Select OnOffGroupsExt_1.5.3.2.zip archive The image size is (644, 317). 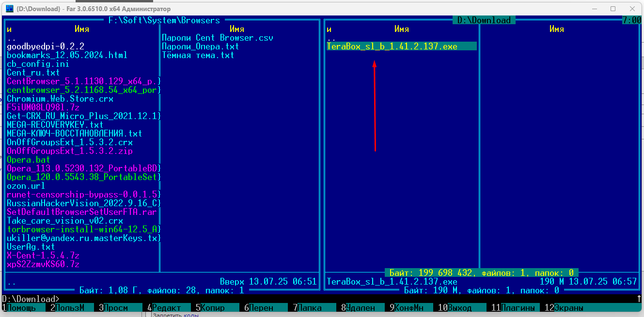[x=70, y=151]
